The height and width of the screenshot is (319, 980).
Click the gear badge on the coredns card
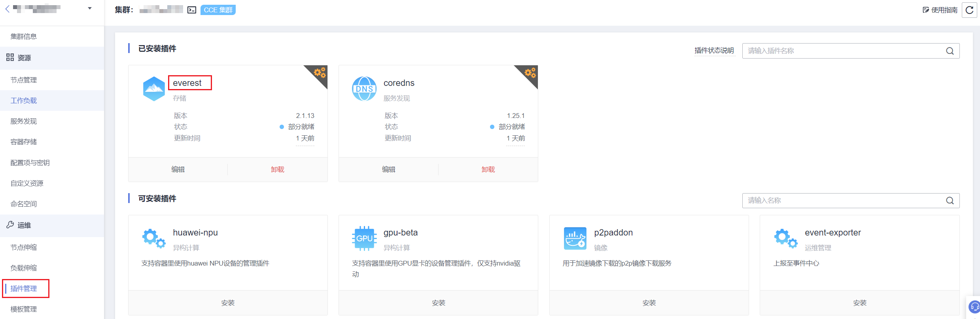tap(530, 72)
